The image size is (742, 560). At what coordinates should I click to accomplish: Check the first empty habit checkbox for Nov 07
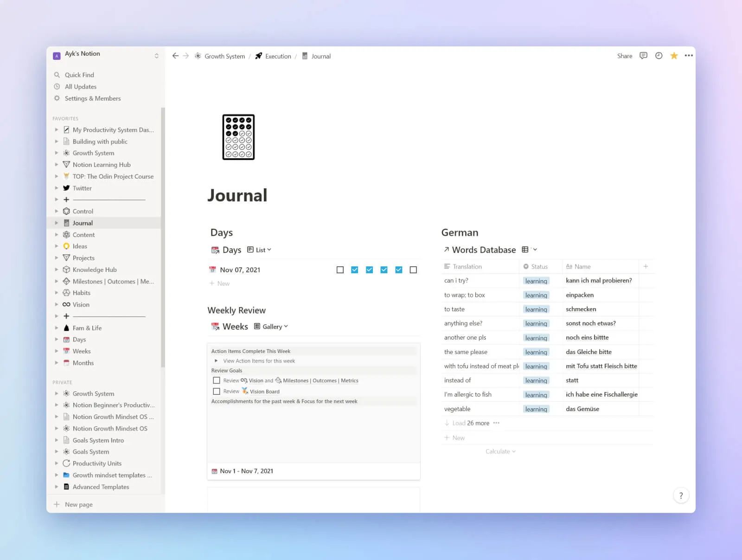[340, 270]
